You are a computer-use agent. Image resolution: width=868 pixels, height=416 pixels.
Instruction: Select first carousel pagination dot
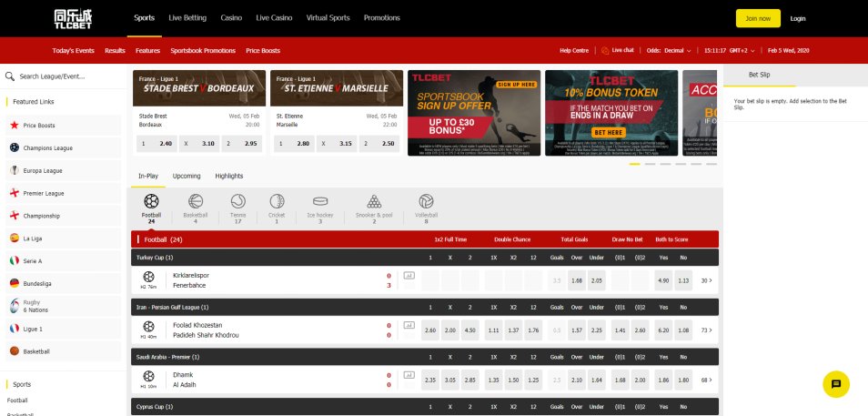click(x=634, y=164)
